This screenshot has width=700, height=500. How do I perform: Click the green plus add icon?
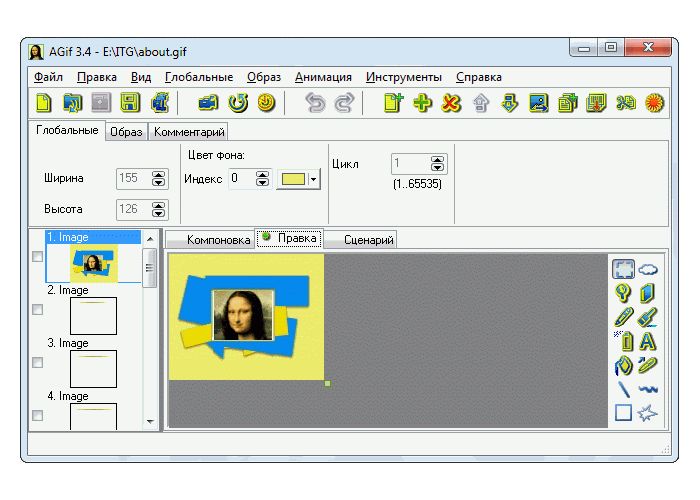tap(422, 103)
